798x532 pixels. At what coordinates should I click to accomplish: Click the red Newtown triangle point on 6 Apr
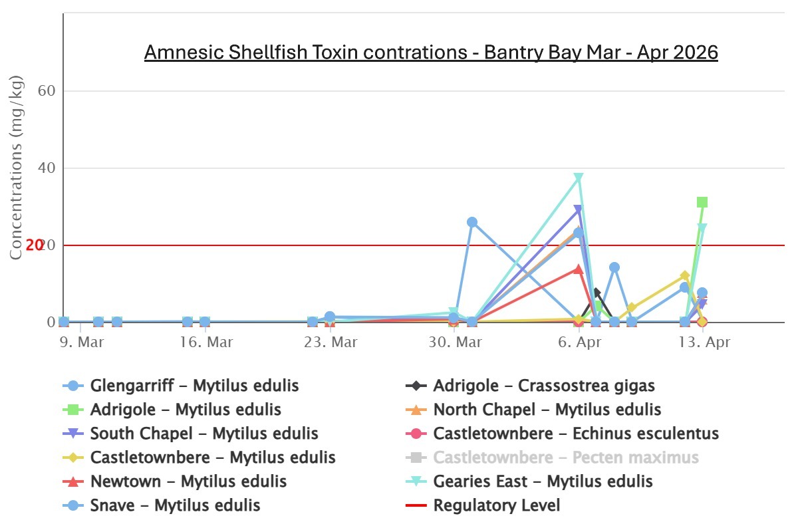click(x=579, y=269)
